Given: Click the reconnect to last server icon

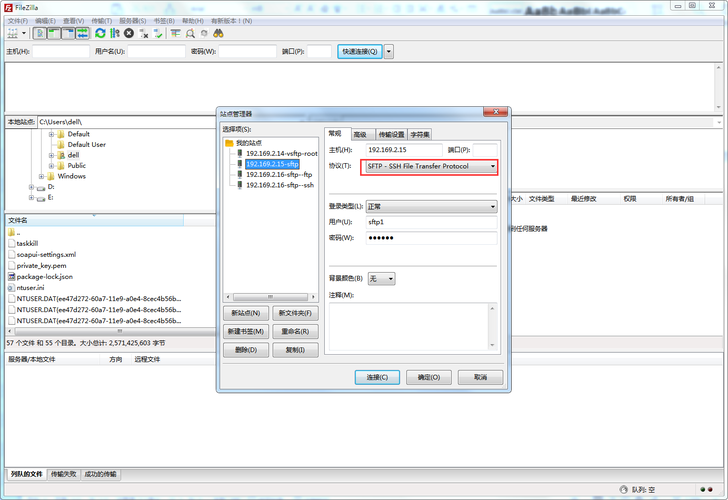Looking at the screenshot, I should [x=158, y=33].
